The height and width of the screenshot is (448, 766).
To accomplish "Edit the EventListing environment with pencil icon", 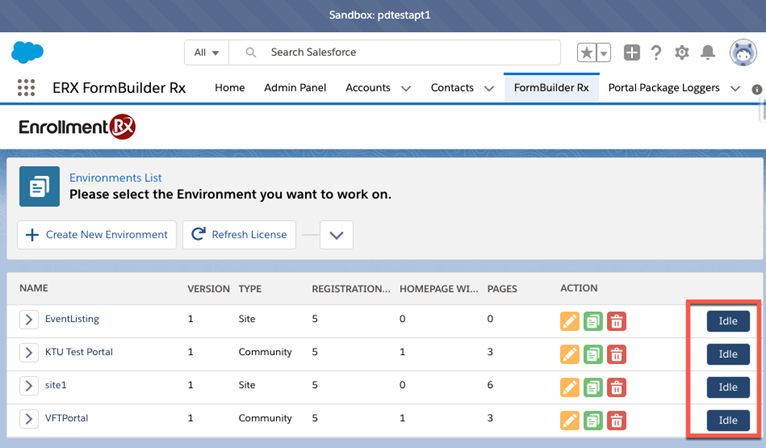I will click(x=570, y=321).
